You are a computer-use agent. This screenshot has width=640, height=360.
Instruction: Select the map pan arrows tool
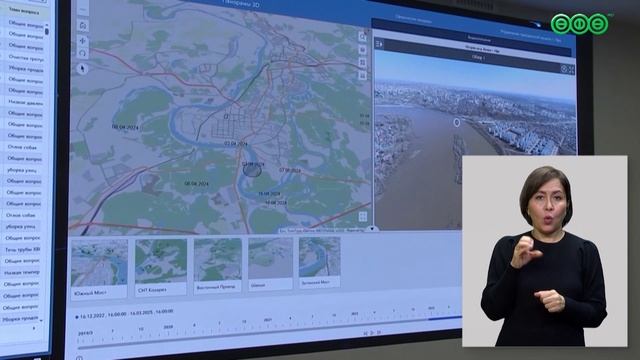(83, 40)
